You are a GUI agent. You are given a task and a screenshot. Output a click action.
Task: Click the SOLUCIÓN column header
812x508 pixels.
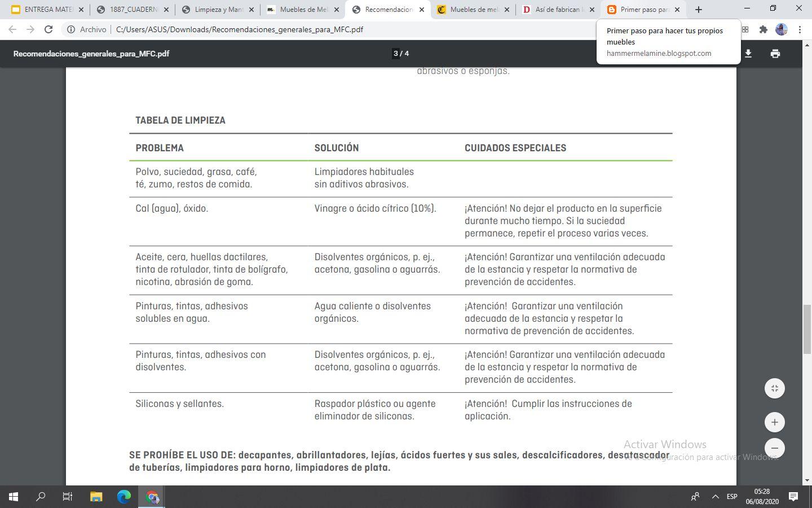point(337,148)
